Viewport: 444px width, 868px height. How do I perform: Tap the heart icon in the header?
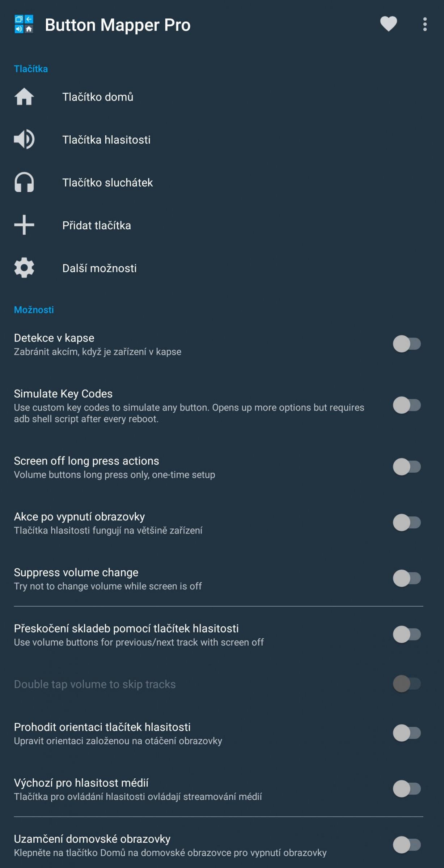(x=388, y=24)
